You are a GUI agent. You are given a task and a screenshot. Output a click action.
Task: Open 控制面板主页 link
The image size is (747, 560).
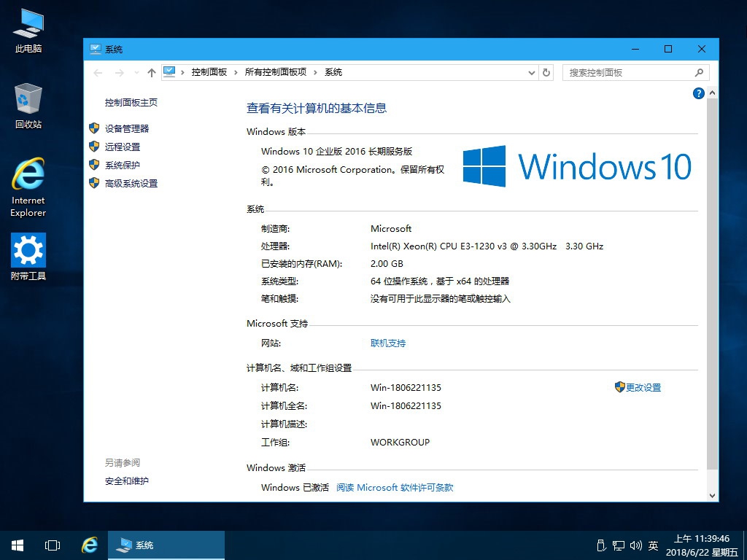point(131,102)
